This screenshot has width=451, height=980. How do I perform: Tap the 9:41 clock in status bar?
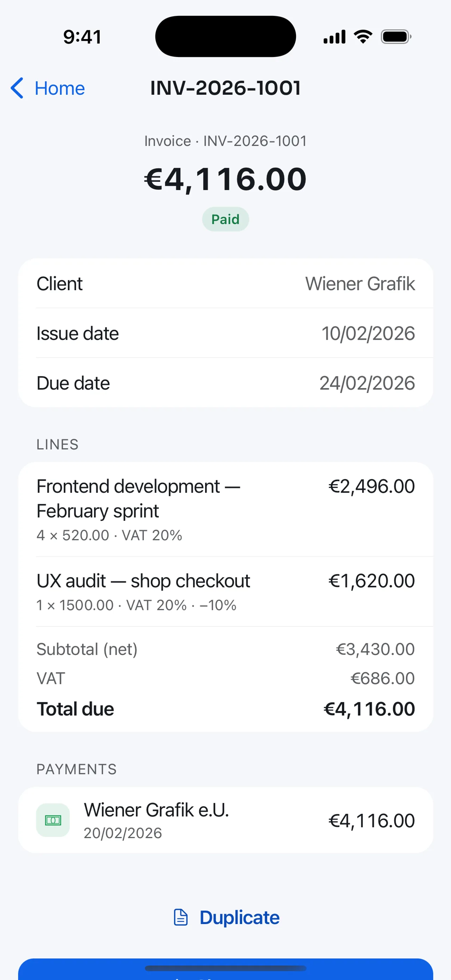[82, 37]
